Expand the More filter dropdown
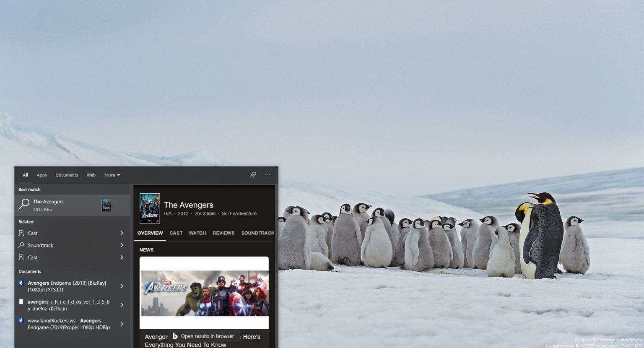644x348 pixels. (x=112, y=175)
